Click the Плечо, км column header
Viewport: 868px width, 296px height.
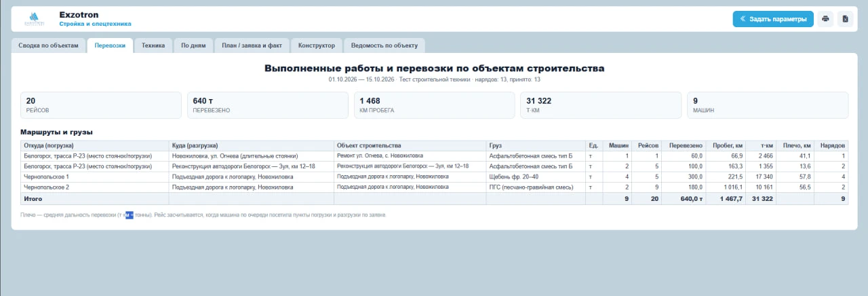(795, 146)
